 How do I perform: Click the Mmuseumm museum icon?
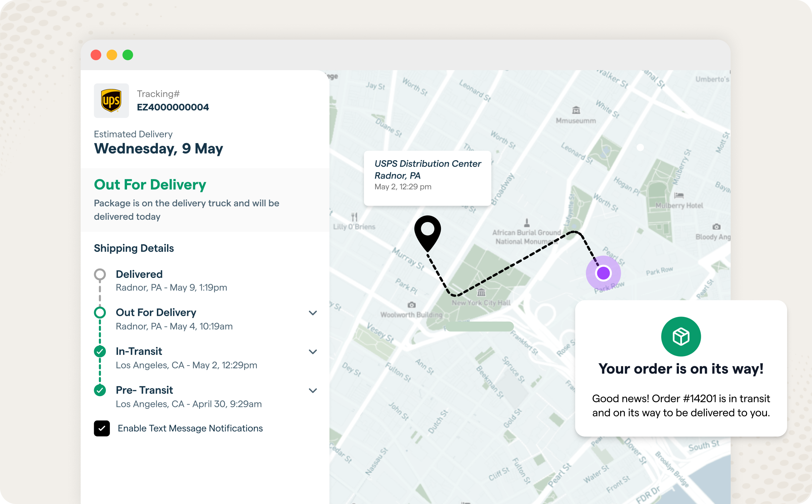click(576, 110)
